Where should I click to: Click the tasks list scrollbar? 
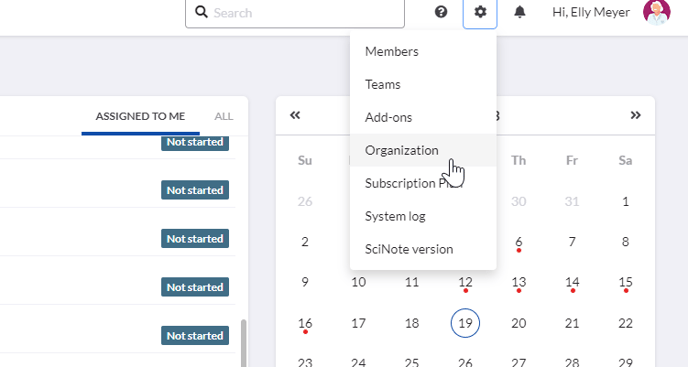(244, 342)
